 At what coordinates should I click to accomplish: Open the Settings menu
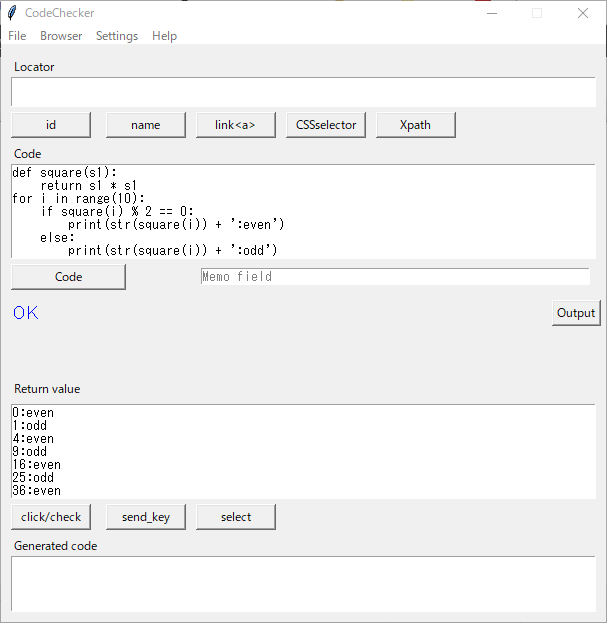coord(117,36)
